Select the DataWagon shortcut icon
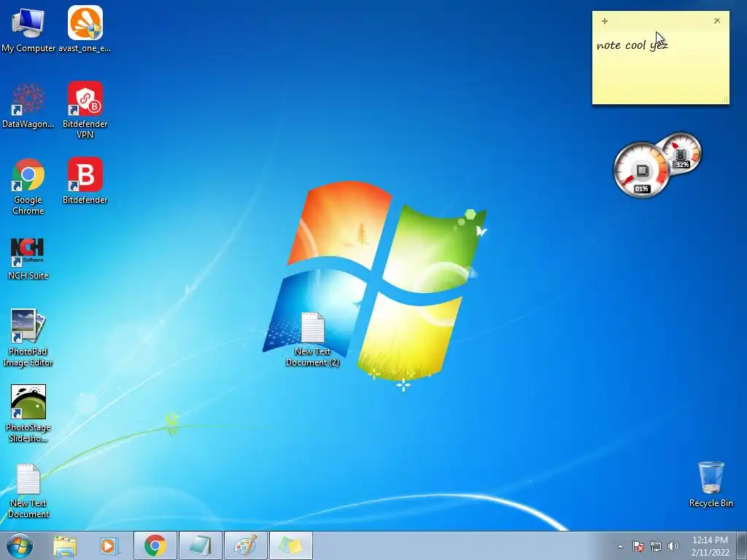The image size is (747, 560). point(28,106)
